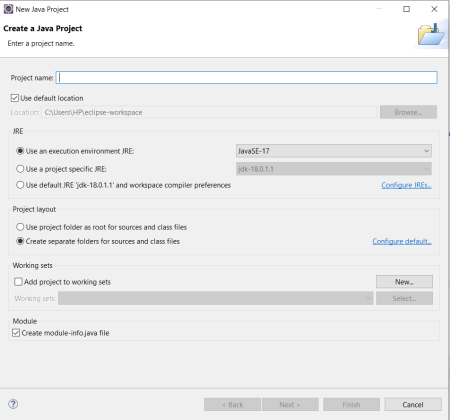
Task: Select Create separate folders for sources option
Action: coord(20,241)
